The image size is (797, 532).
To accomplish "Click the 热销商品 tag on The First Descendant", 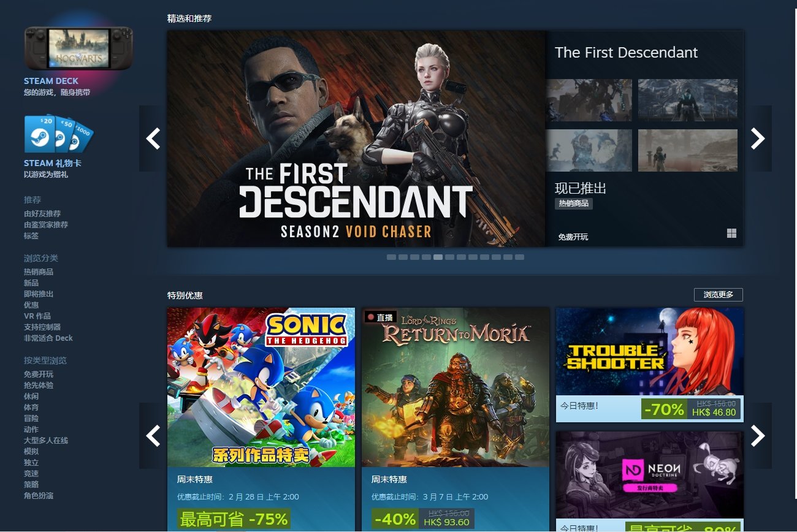I will click(x=574, y=203).
